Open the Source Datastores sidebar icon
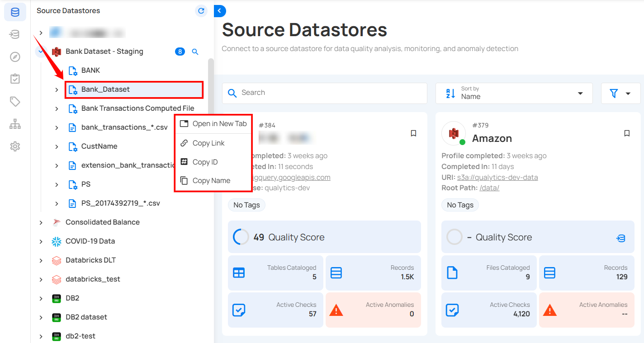Viewport: 644px width, 343px height. coord(15,12)
